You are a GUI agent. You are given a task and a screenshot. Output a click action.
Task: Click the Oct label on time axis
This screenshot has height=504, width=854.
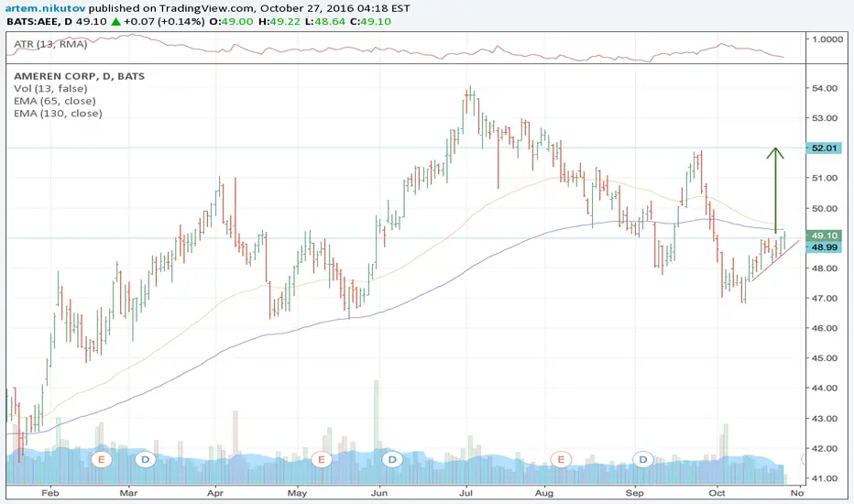click(x=717, y=493)
